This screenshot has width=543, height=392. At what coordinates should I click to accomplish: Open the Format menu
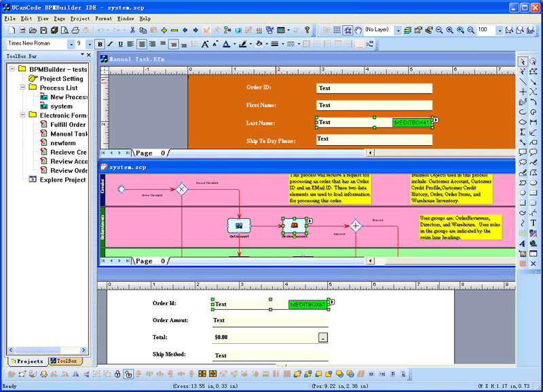click(103, 18)
